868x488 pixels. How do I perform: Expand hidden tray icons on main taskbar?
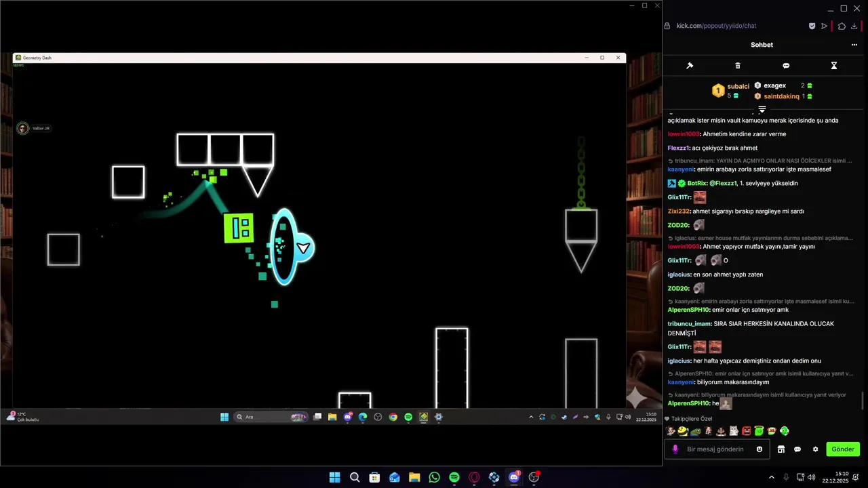point(771,477)
